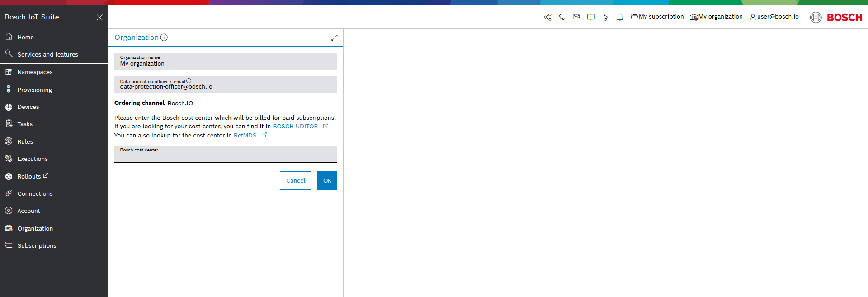Click the 'Organization' panel title text

click(x=137, y=38)
